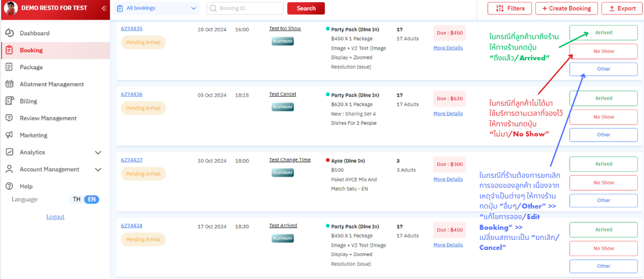Mark booking 6274436 as No Show

click(603, 117)
